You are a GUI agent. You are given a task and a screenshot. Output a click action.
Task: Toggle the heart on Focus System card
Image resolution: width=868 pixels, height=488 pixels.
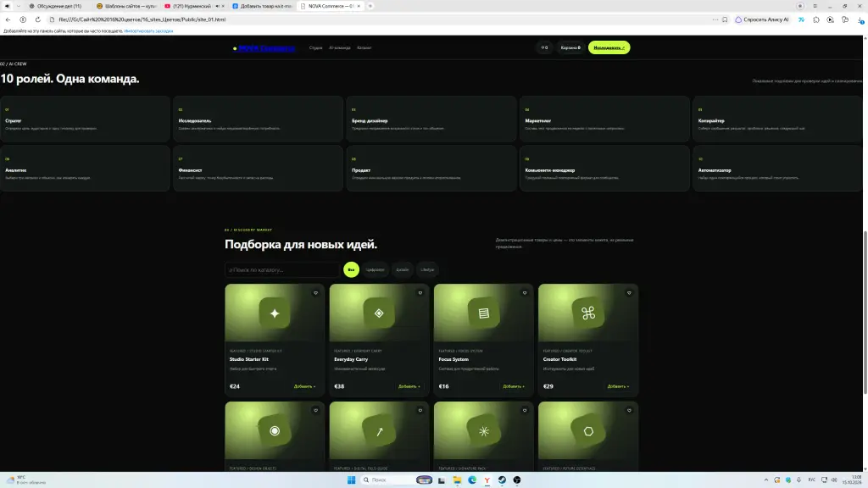tap(525, 293)
